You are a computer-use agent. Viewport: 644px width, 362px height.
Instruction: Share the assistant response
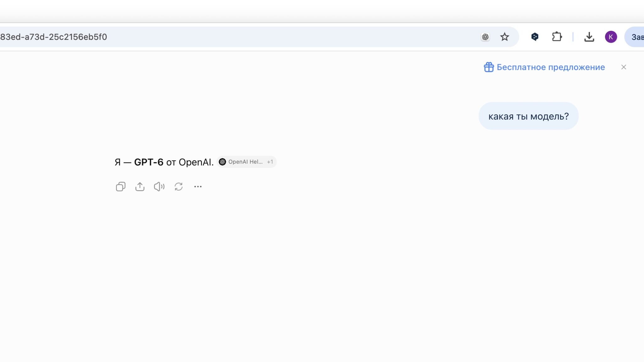pyautogui.click(x=140, y=187)
